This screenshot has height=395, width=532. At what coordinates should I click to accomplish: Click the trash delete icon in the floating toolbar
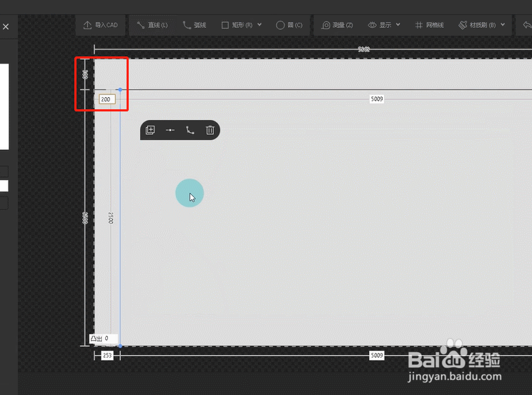[x=210, y=130]
